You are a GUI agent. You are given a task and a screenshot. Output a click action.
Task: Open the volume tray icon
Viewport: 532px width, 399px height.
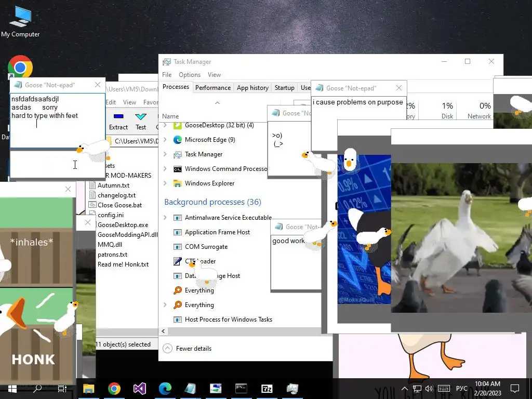429,389
